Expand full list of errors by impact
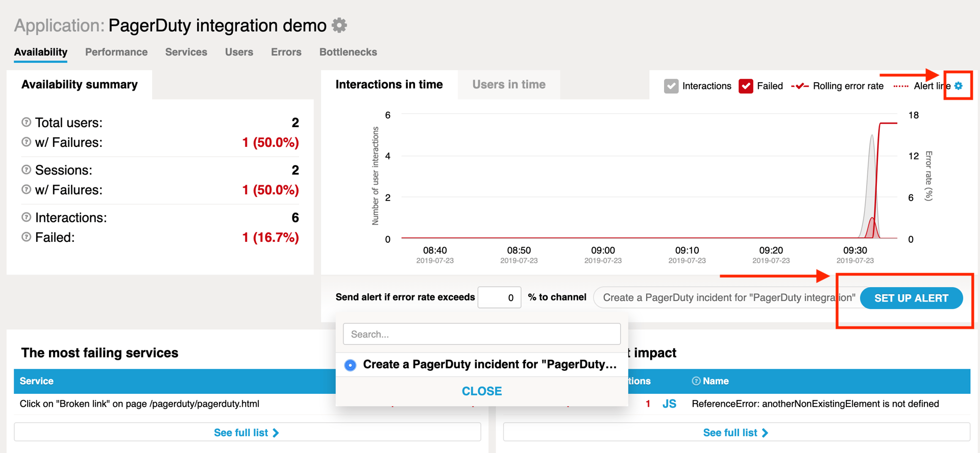The image size is (980, 453). 736,433
